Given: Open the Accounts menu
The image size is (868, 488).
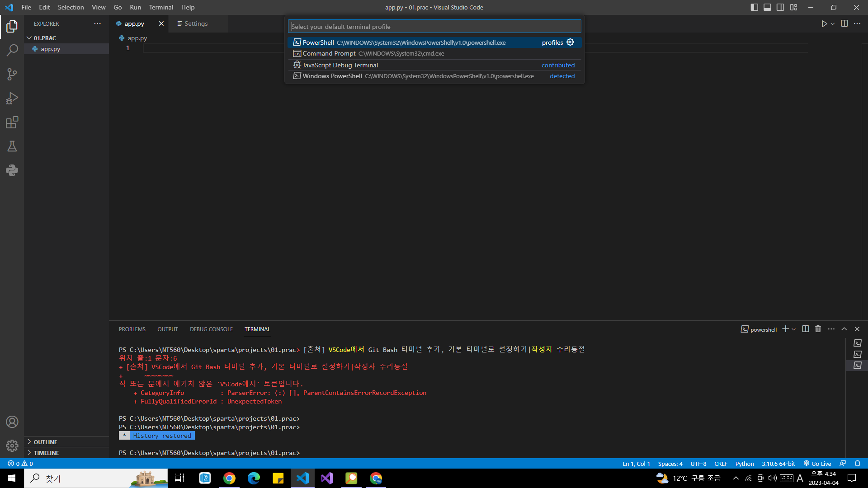Looking at the screenshot, I should point(12,422).
